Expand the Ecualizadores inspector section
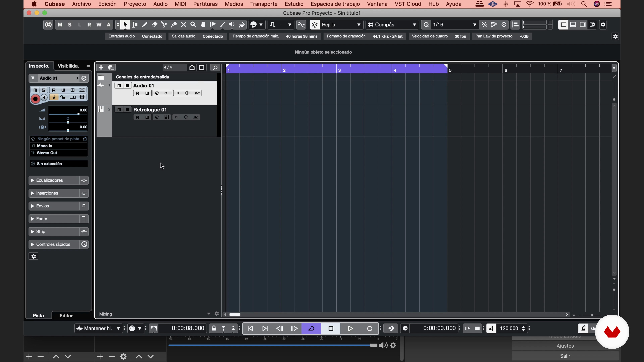Screen dimensions: 644x362 click(54, 180)
